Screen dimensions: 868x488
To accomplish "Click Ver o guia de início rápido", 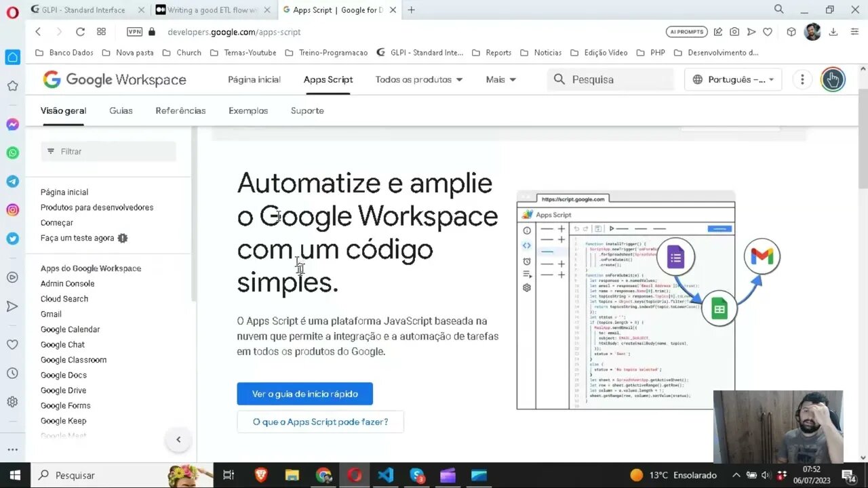I will (x=304, y=394).
